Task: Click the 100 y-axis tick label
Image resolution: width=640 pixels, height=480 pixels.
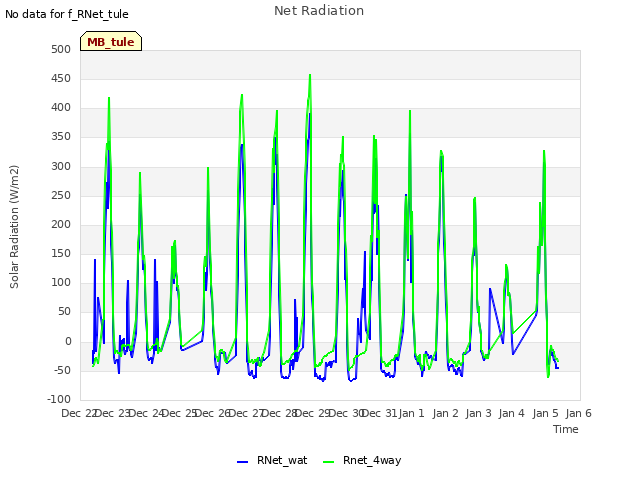Action: tap(61, 282)
